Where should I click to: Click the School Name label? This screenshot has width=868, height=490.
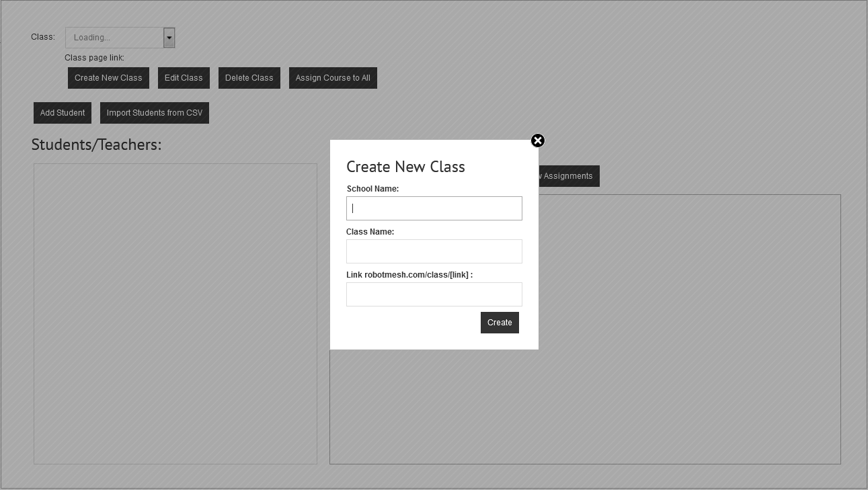(372, 189)
